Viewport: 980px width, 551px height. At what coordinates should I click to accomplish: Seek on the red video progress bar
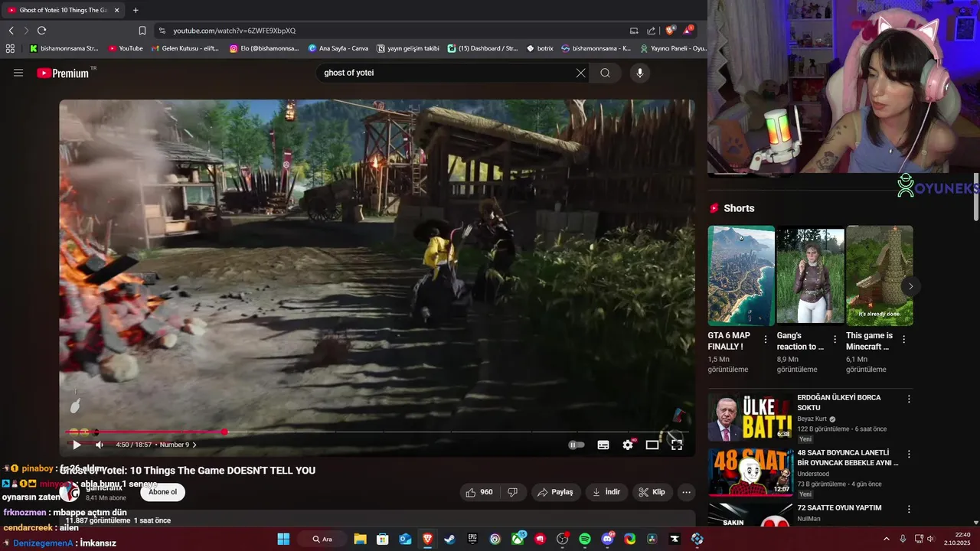coord(377,432)
